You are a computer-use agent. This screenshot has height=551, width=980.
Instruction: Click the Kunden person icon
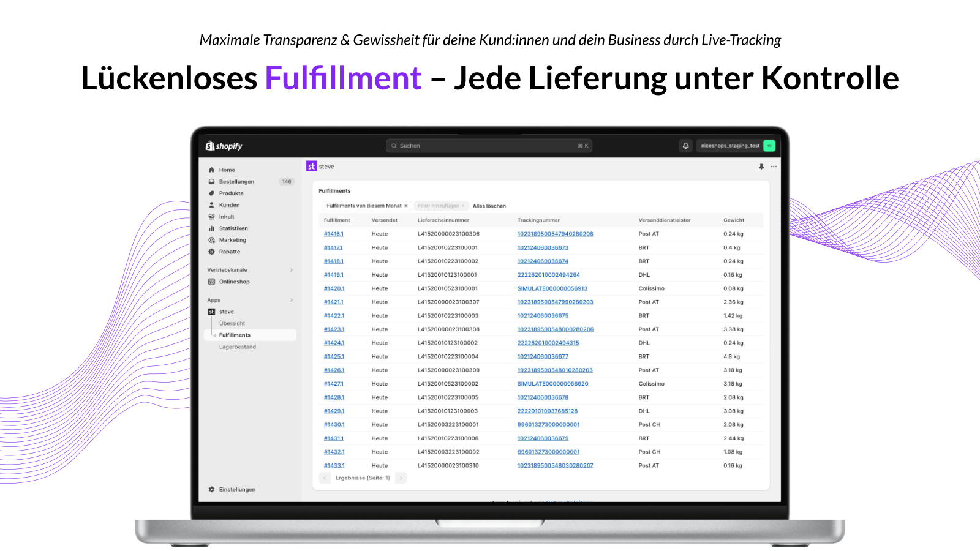coord(211,205)
